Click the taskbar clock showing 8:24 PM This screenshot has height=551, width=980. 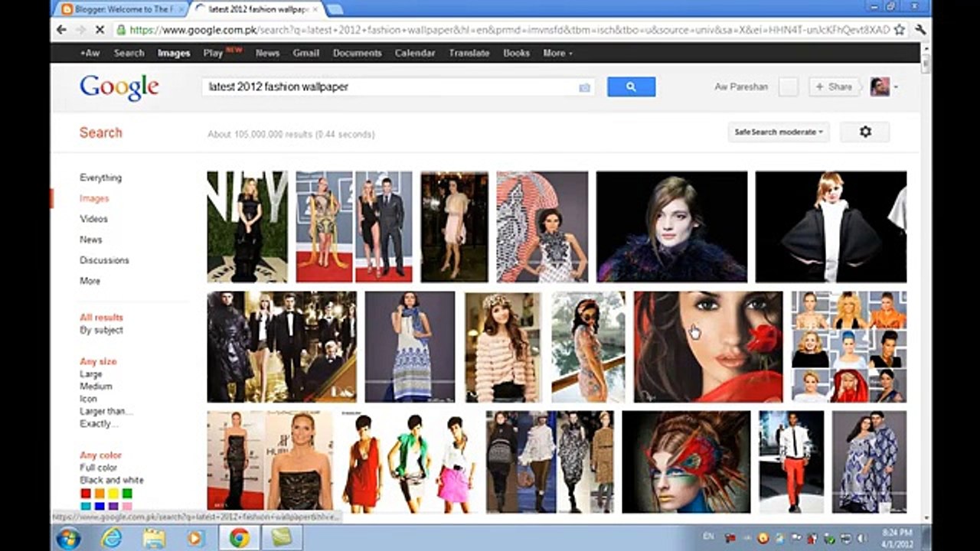pos(897,537)
